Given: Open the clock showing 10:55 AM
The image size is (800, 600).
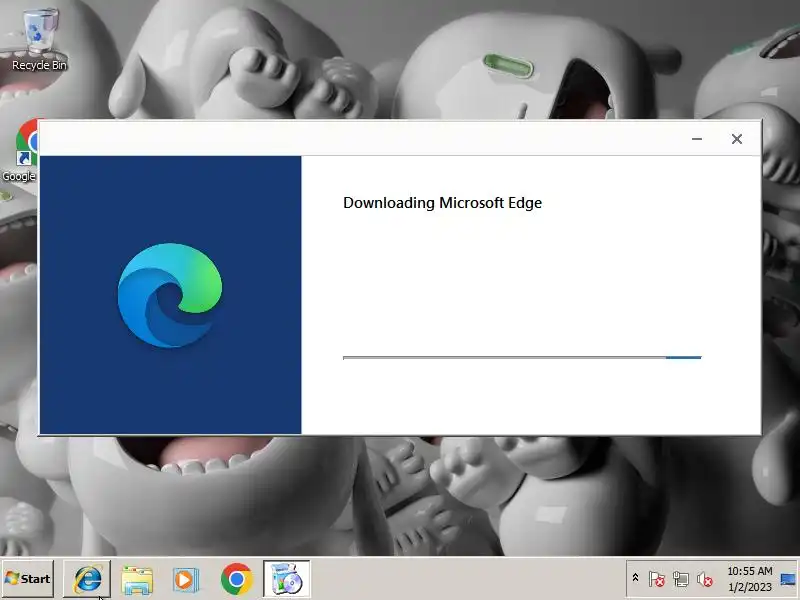Looking at the screenshot, I should (749, 579).
